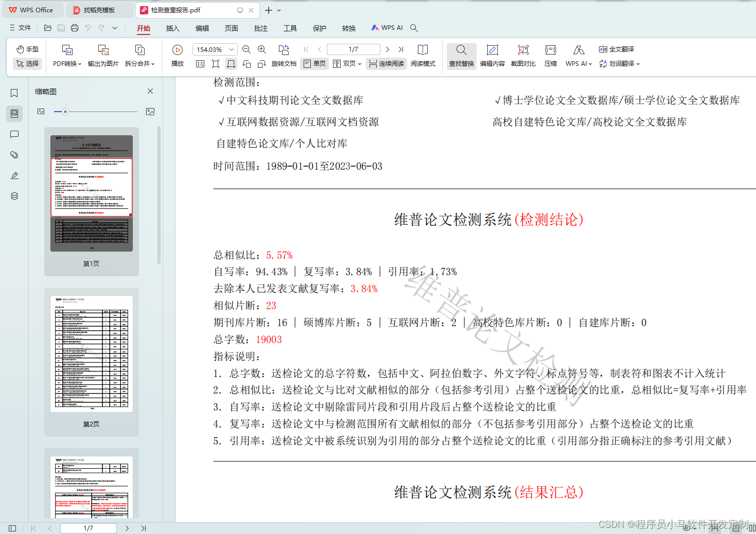
Task: Open Find and Replace (查找替换)
Action: coord(462,56)
